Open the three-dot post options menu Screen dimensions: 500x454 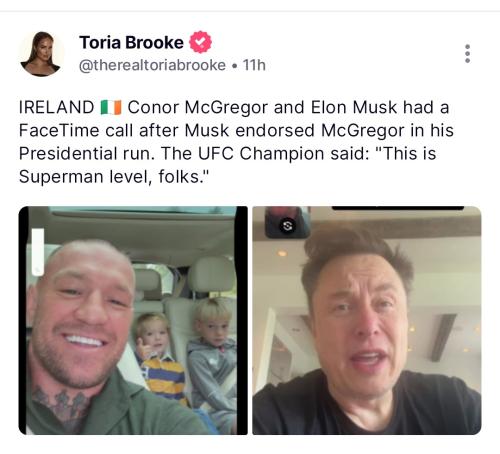pyautogui.click(x=467, y=53)
